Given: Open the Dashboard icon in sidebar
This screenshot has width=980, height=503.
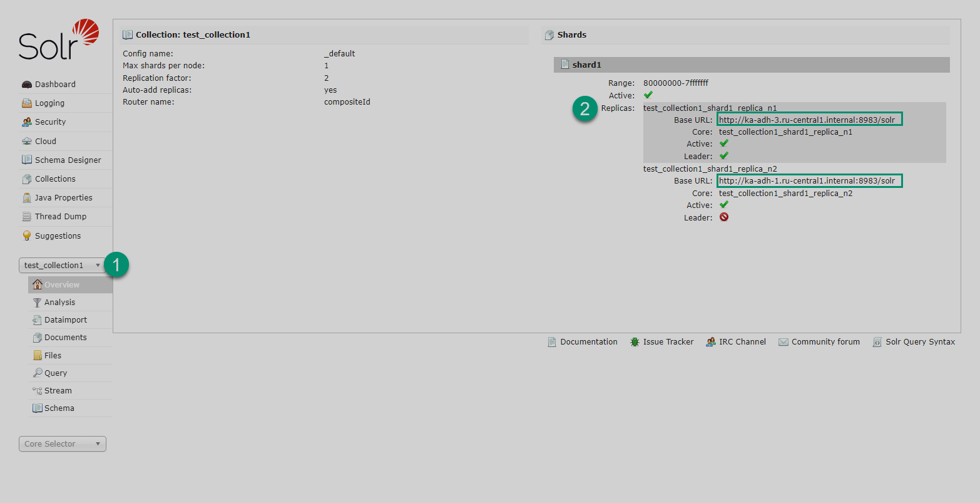Looking at the screenshot, I should [x=27, y=85].
